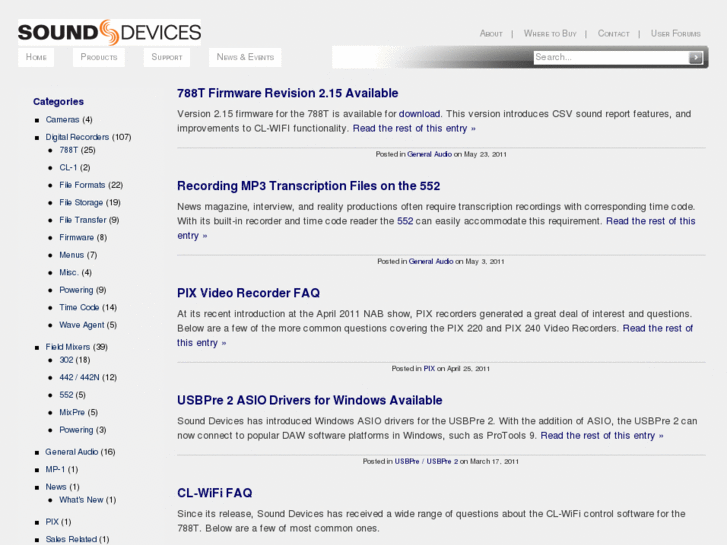The image size is (727, 545).
Task: Select 552 subcategory in sidebar
Action: coord(66,395)
